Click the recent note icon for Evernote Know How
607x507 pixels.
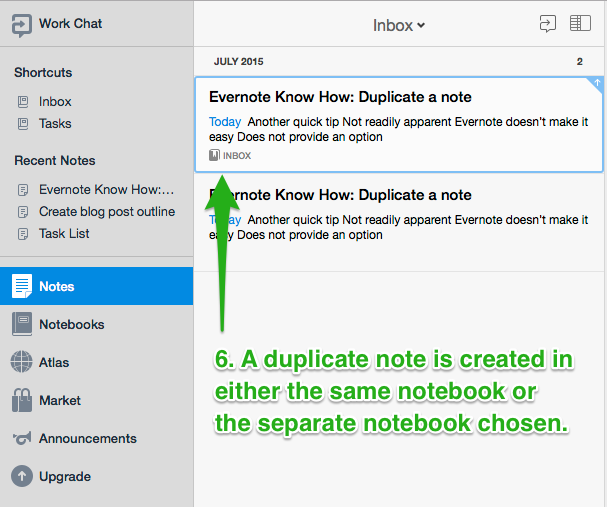[23, 190]
